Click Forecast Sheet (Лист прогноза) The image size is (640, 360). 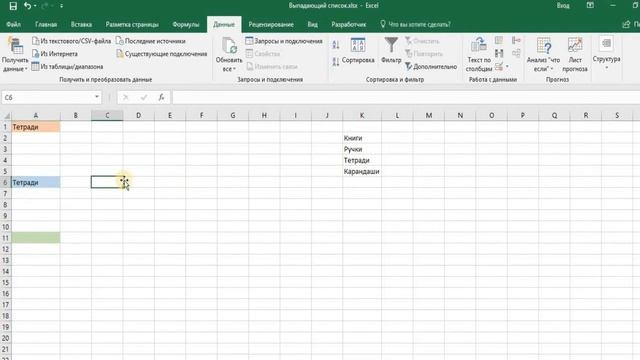click(575, 55)
